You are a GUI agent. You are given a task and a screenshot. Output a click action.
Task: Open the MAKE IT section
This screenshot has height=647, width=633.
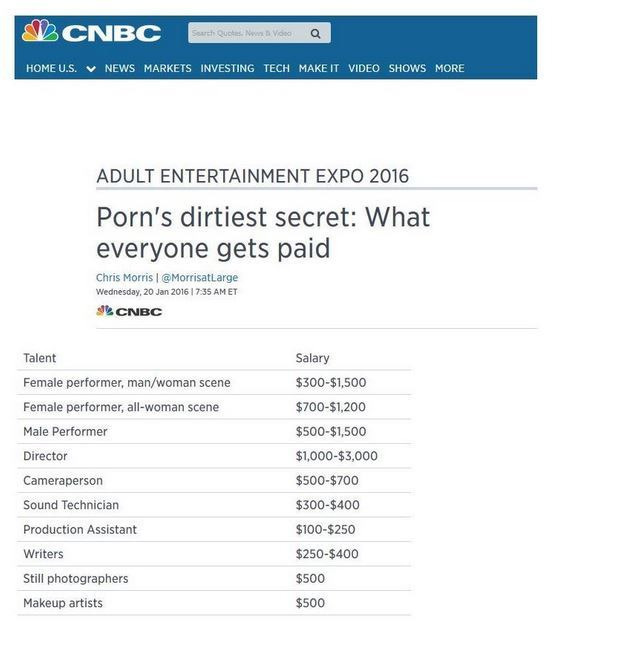click(x=319, y=68)
